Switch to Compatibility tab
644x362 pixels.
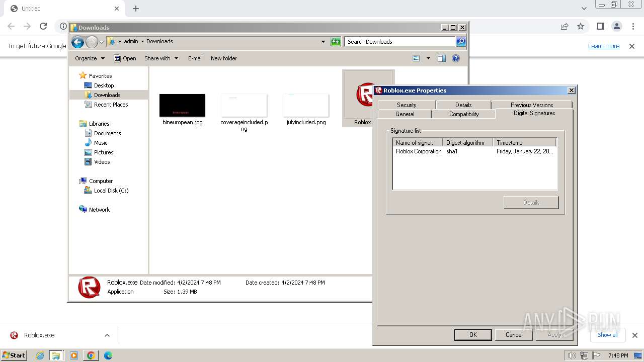[x=464, y=114]
